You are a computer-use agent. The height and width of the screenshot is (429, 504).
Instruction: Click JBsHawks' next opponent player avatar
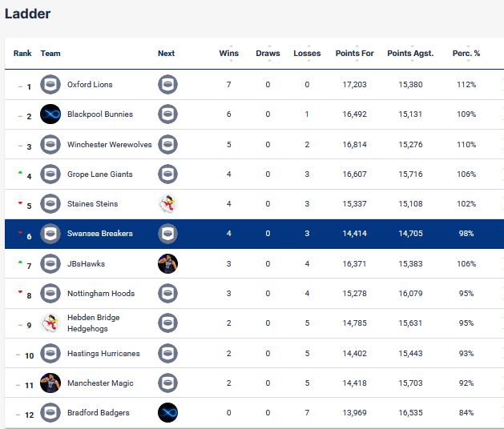click(167, 263)
